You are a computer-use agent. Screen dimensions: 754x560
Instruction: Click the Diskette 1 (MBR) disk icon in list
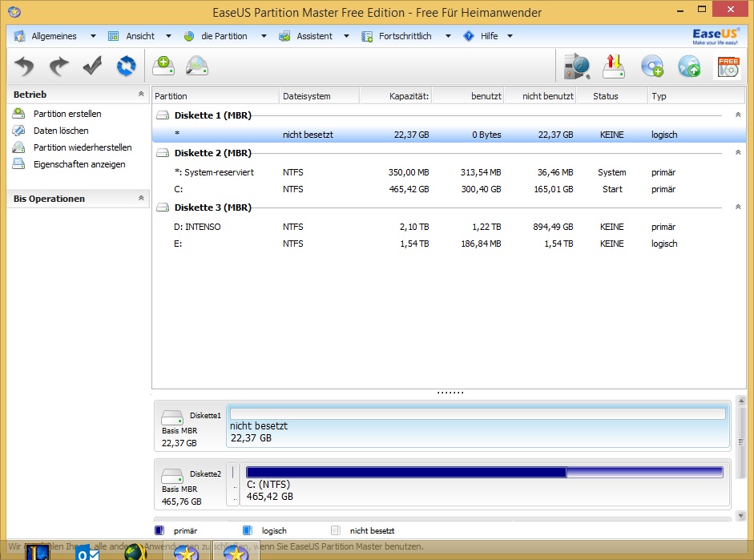pyautogui.click(x=163, y=115)
